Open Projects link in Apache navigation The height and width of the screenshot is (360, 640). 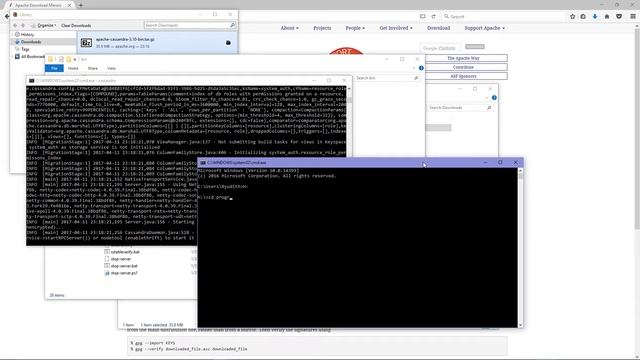(x=322, y=28)
